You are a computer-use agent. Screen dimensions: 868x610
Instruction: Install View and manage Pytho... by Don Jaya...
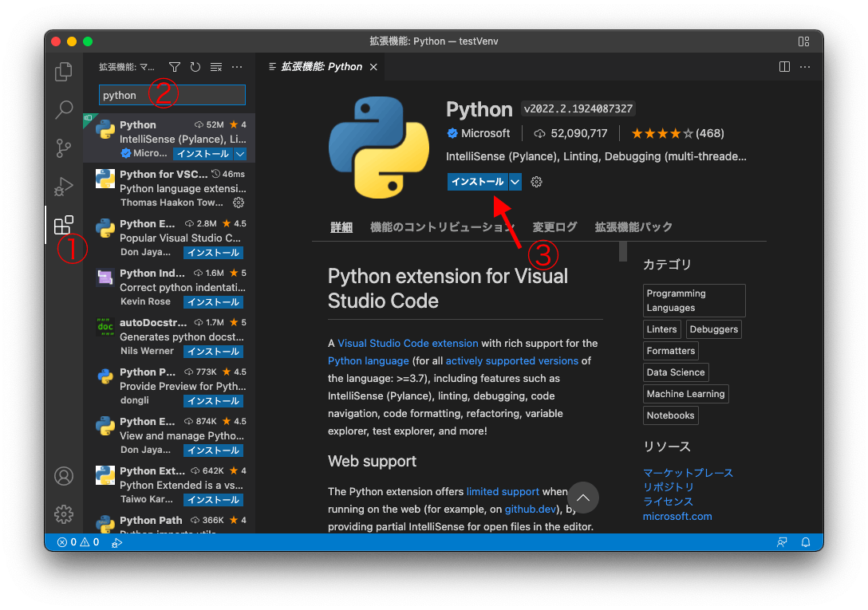[213, 451]
